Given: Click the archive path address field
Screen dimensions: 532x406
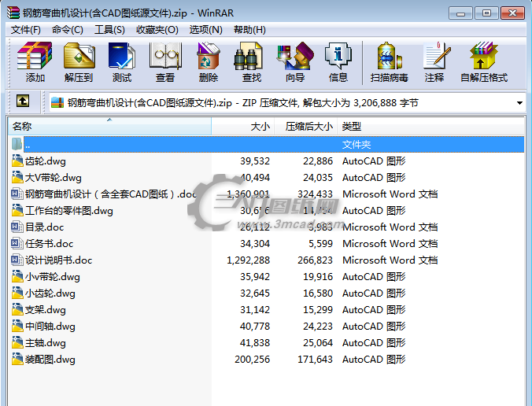Looking at the screenshot, I should pyautogui.click(x=287, y=102).
